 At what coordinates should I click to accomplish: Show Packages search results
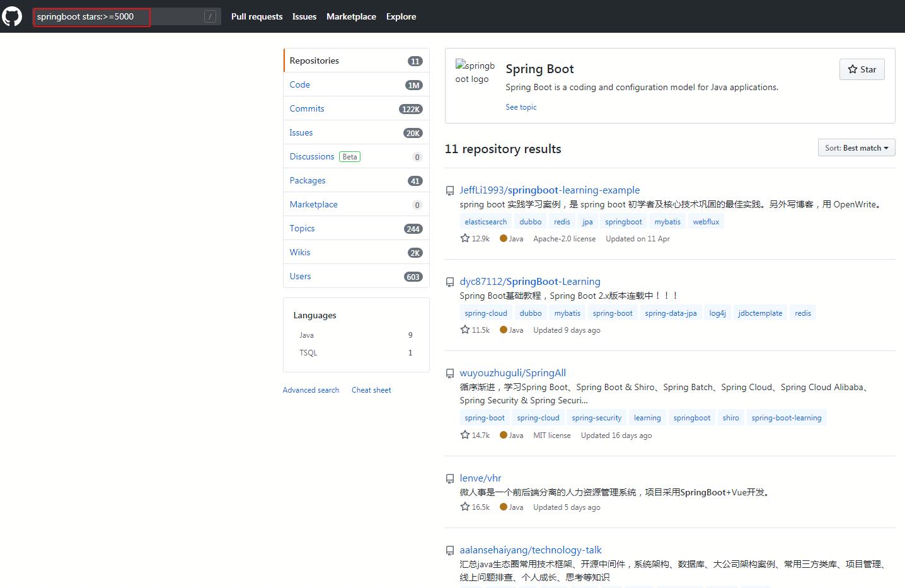(x=356, y=180)
